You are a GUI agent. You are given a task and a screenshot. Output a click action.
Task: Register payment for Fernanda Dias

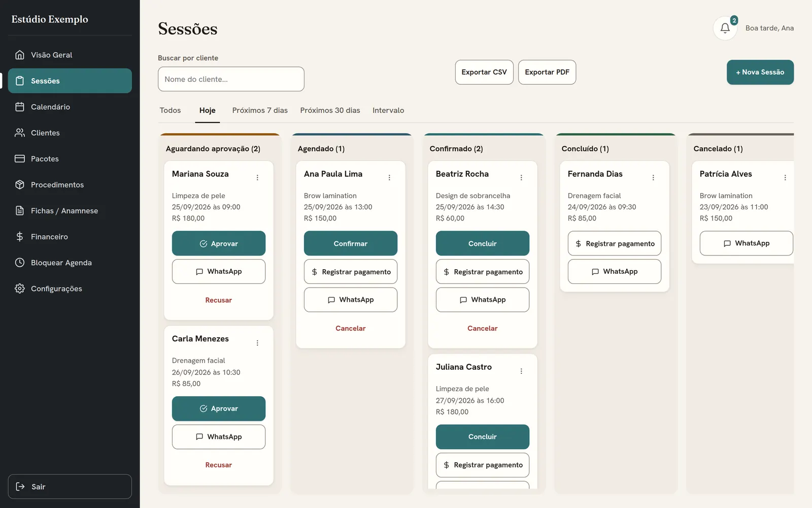tap(615, 243)
